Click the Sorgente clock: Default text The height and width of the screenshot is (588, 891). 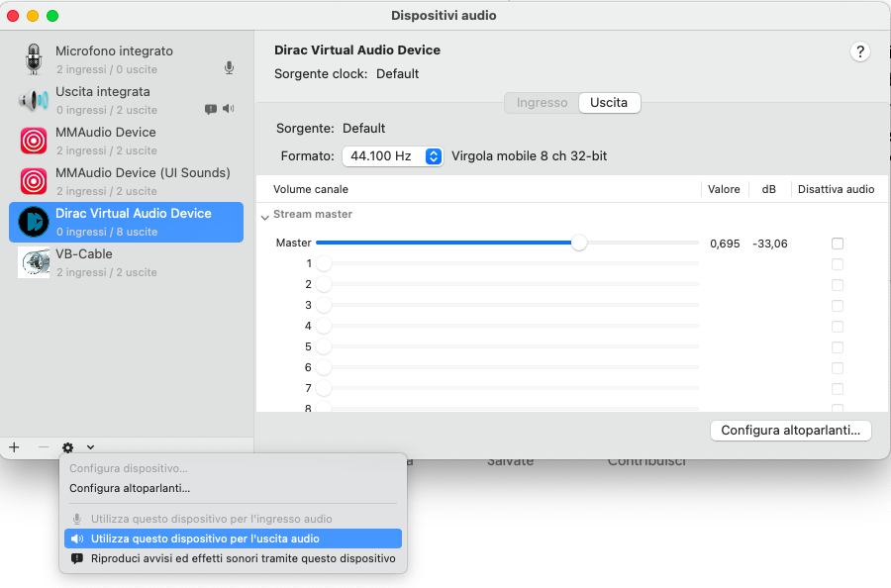pos(346,74)
